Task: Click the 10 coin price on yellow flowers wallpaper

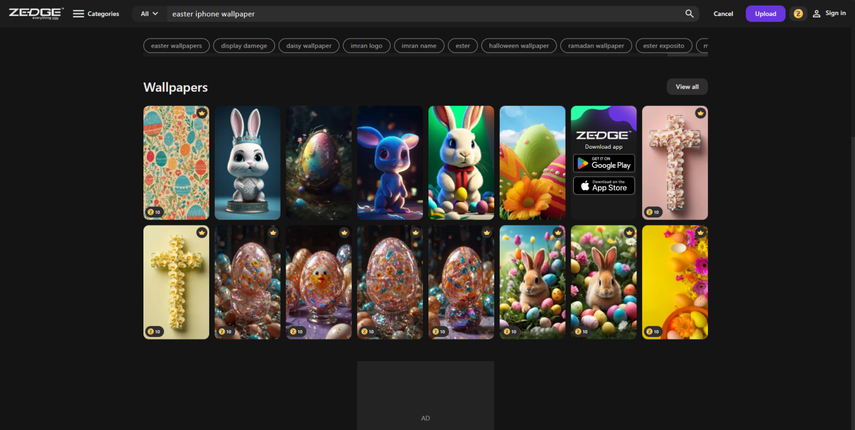Action: 653,331
